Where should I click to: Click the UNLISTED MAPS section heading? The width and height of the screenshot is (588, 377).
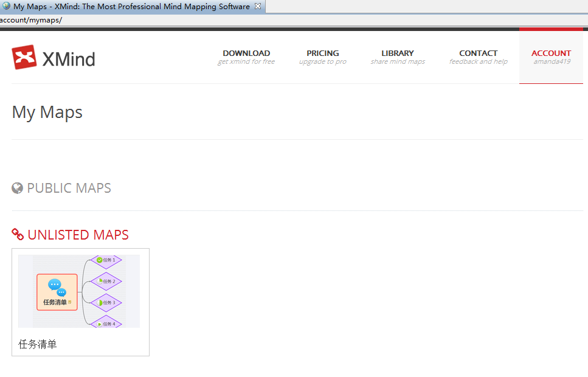(78, 235)
